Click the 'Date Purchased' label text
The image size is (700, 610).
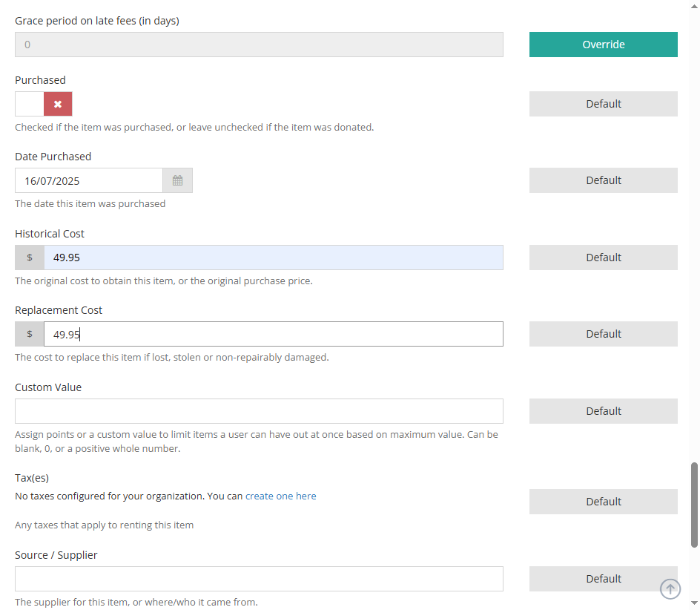pos(53,157)
